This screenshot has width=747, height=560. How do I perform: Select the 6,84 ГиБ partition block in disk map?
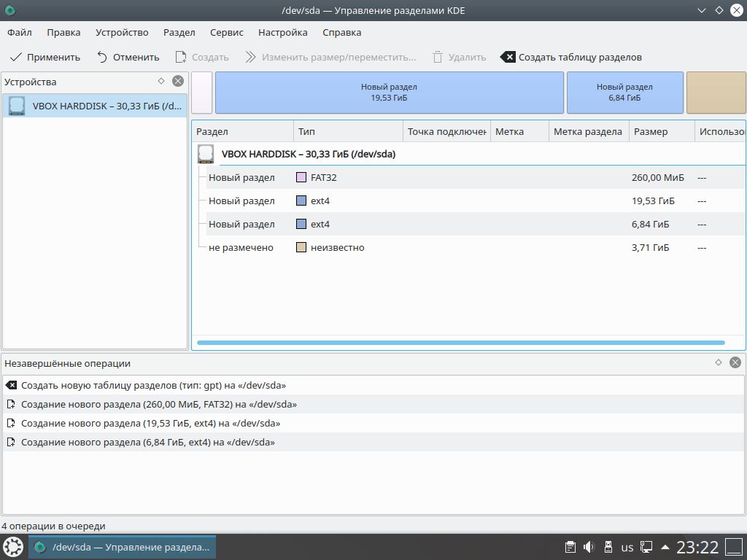click(x=624, y=93)
